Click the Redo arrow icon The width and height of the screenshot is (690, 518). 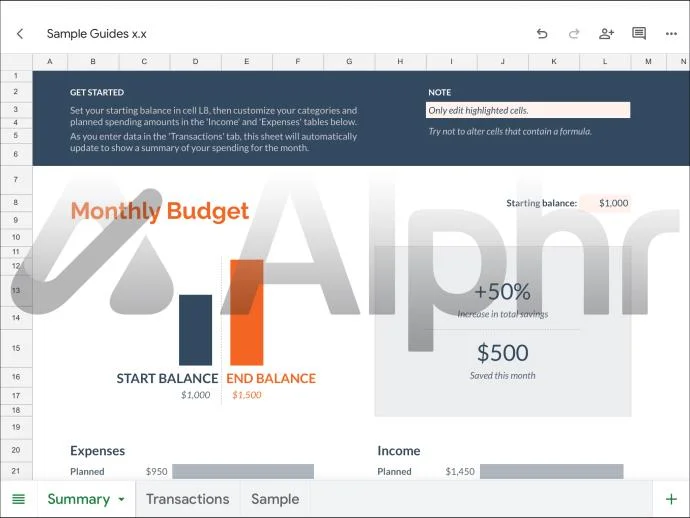(574, 34)
